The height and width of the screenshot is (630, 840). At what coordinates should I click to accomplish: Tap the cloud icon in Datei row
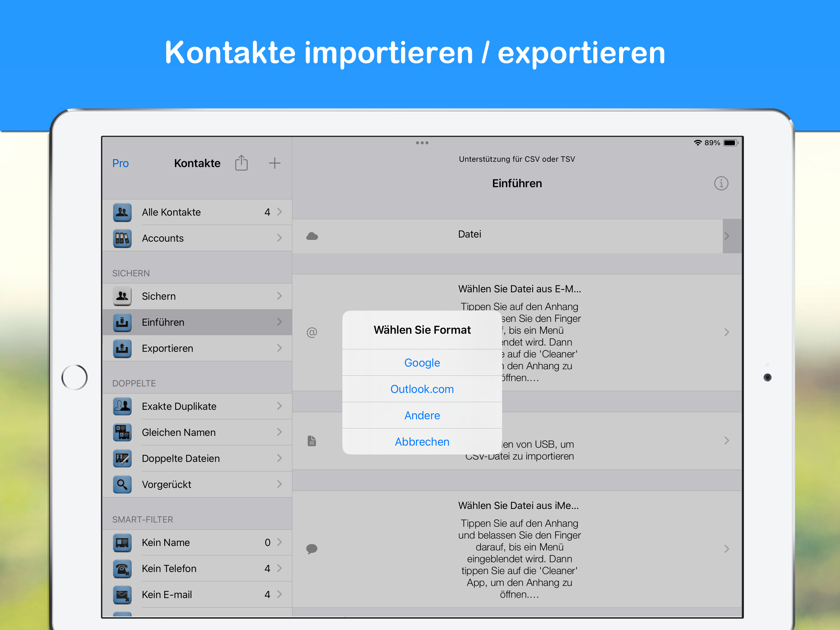coord(312,236)
